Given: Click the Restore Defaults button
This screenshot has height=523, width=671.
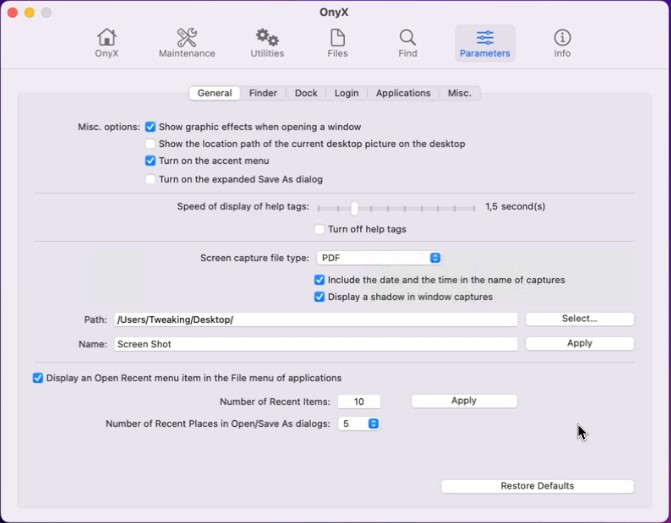Looking at the screenshot, I should [x=537, y=486].
